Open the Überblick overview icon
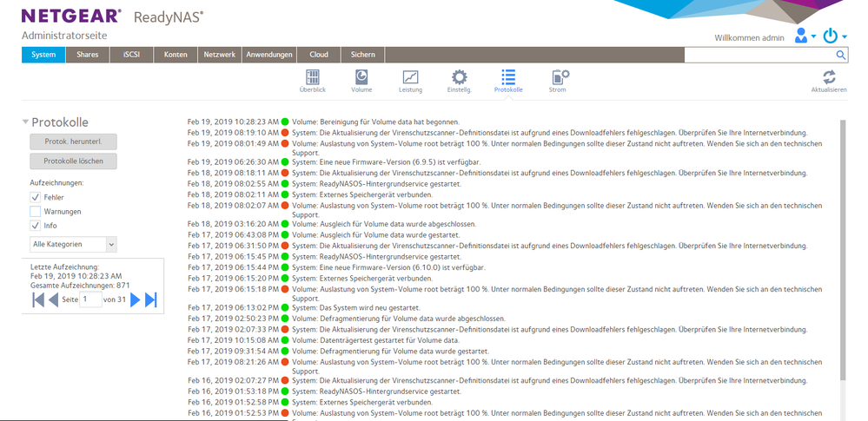Viewport: 868px width, 421px height. pos(312,77)
